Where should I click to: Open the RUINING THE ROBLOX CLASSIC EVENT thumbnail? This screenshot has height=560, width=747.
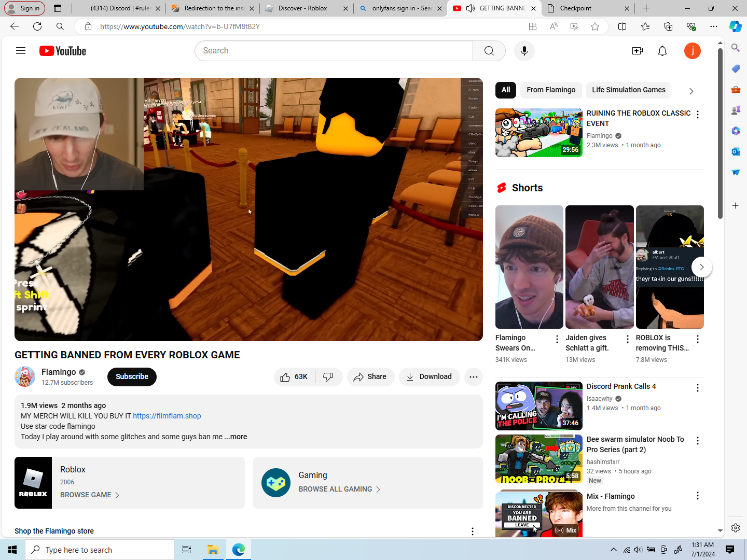[539, 133]
